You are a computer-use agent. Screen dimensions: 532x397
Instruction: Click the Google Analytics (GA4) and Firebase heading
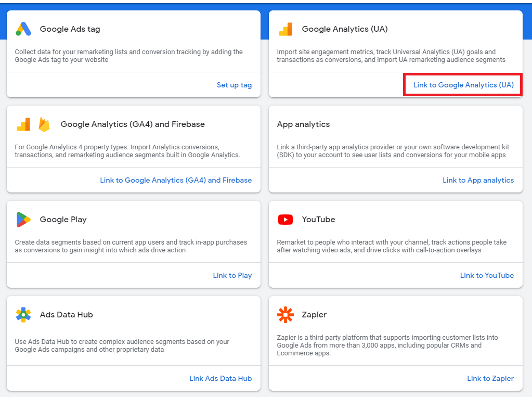[x=133, y=124]
